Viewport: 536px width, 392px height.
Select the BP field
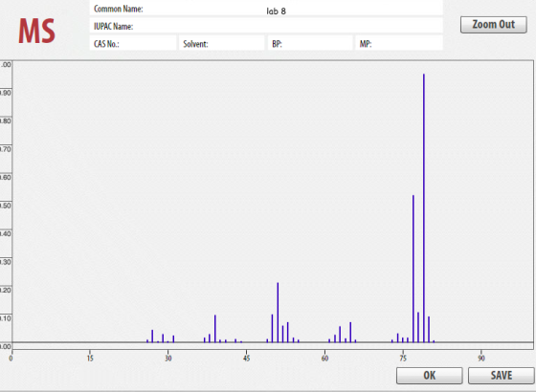point(310,43)
